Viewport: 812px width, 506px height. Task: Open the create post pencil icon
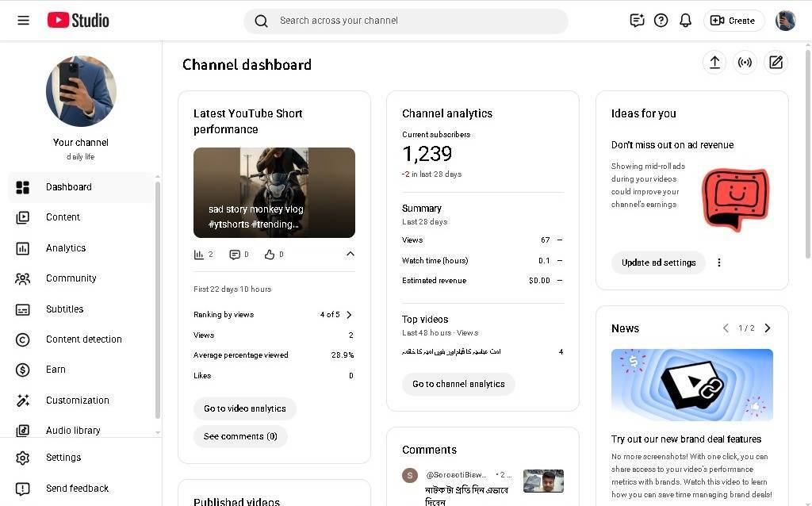(x=776, y=63)
